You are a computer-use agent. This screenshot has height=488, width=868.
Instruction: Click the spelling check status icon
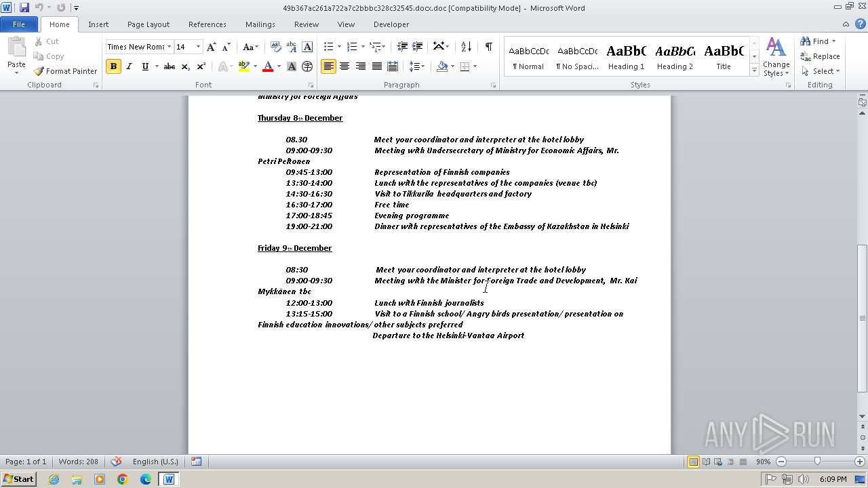[116, 462]
